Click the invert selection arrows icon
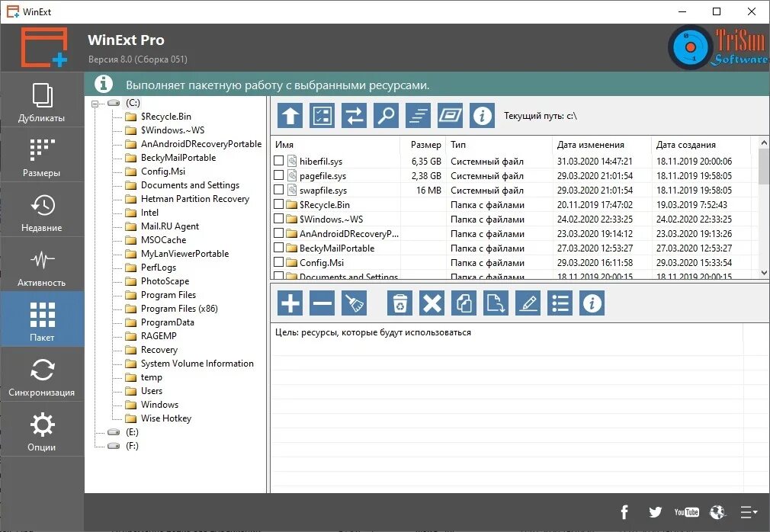 point(354,116)
